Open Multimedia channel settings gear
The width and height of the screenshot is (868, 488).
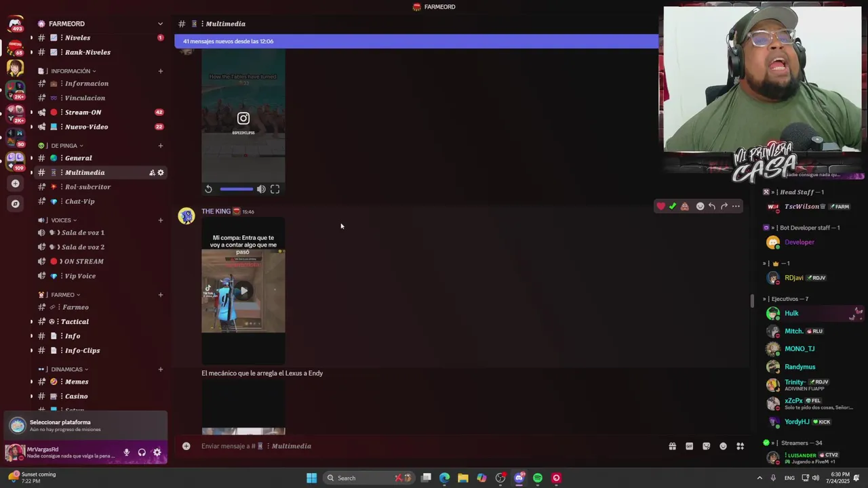(x=161, y=173)
